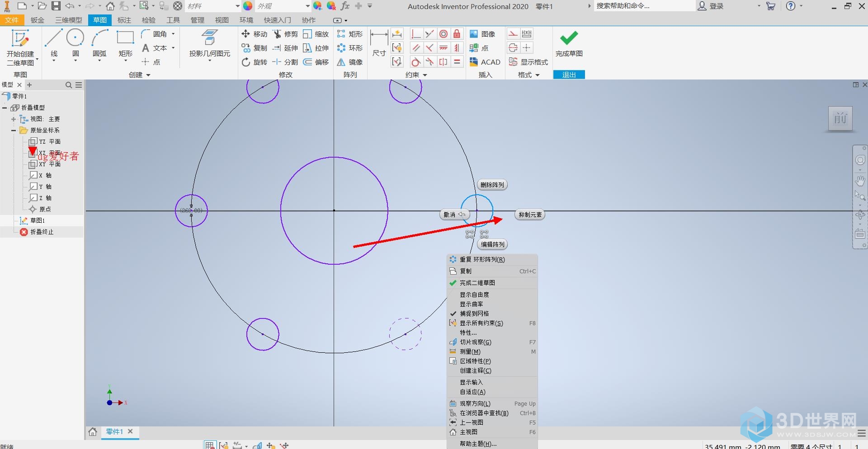Image resolution: width=868 pixels, height=449 pixels.
Task: Click Show Format (显示格式)
Action: [x=528, y=62]
